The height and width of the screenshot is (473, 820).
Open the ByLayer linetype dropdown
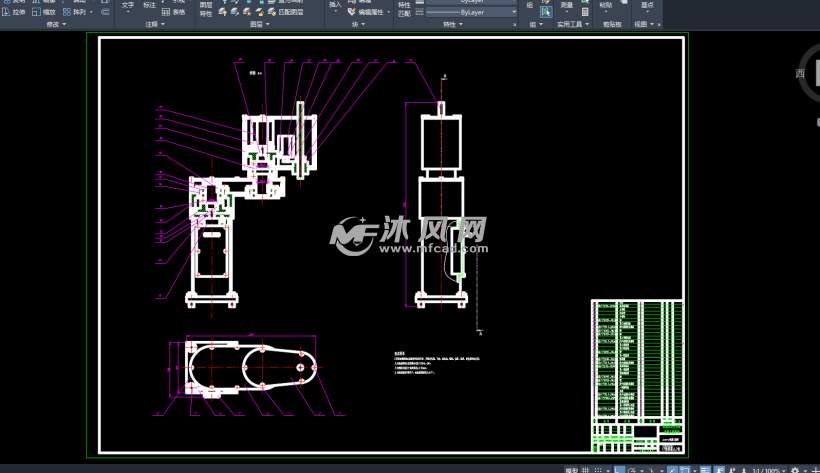[468, 12]
